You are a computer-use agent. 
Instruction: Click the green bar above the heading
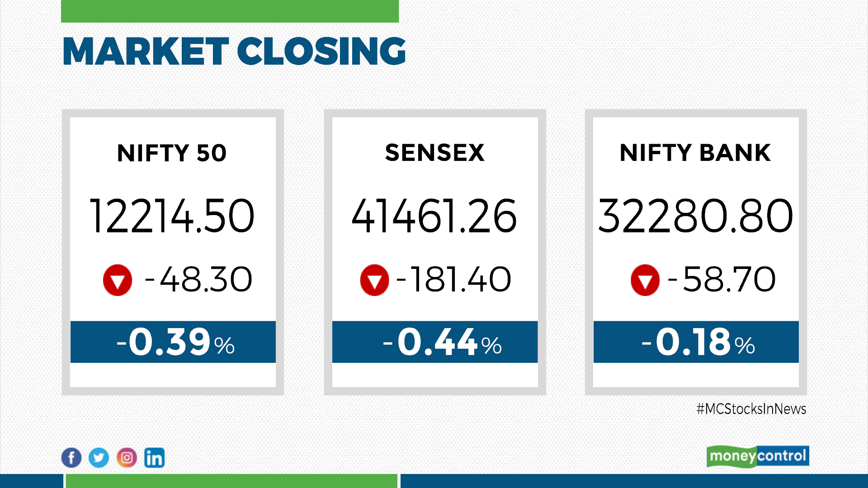point(230,11)
